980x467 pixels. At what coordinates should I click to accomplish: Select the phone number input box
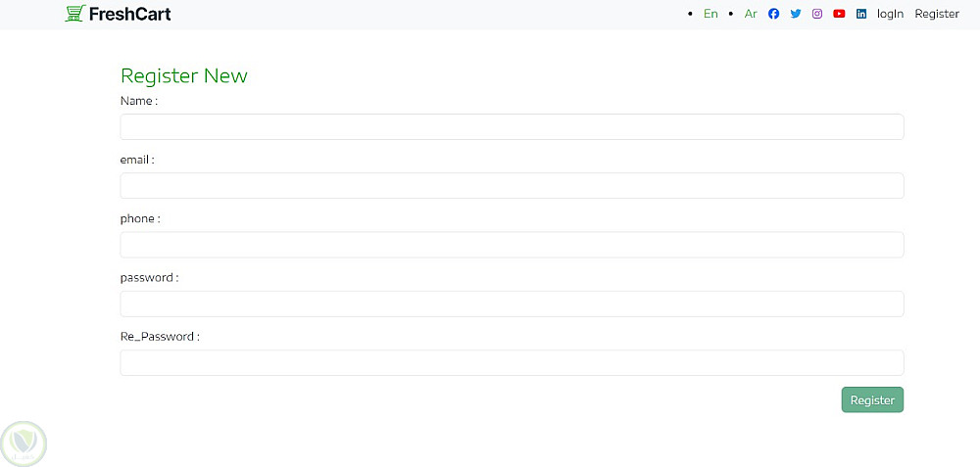tap(512, 245)
